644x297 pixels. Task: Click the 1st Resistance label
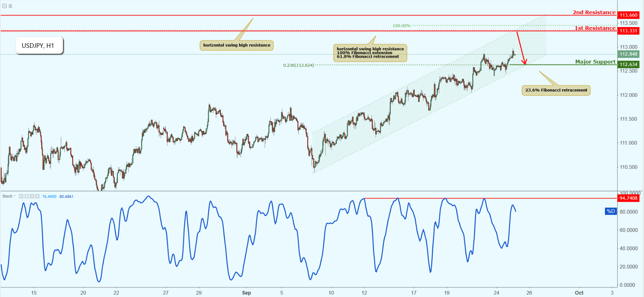(x=595, y=28)
